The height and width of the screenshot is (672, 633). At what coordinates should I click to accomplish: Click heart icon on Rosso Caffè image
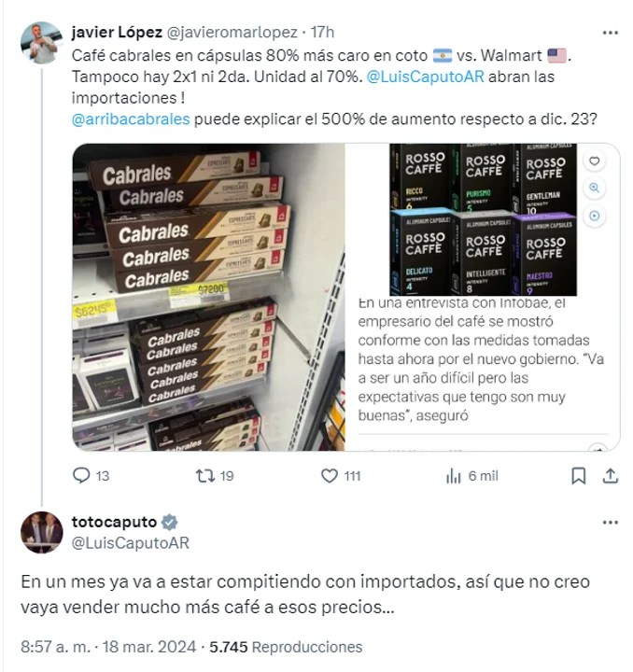[595, 161]
